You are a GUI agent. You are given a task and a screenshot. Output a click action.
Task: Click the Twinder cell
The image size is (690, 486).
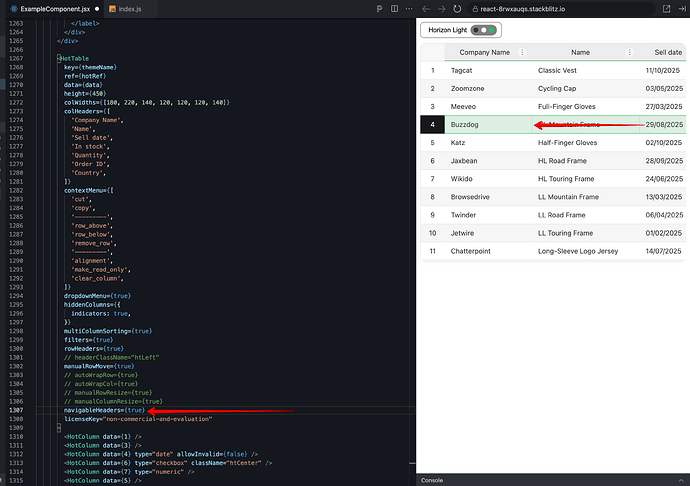(488, 215)
